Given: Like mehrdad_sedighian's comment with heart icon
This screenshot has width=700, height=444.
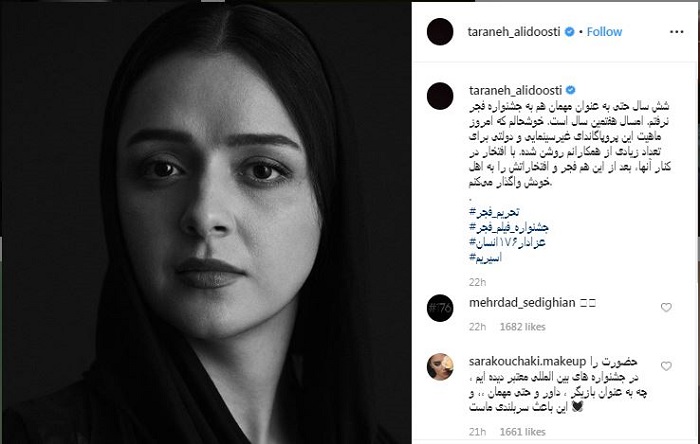Looking at the screenshot, I should click(x=666, y=307).
